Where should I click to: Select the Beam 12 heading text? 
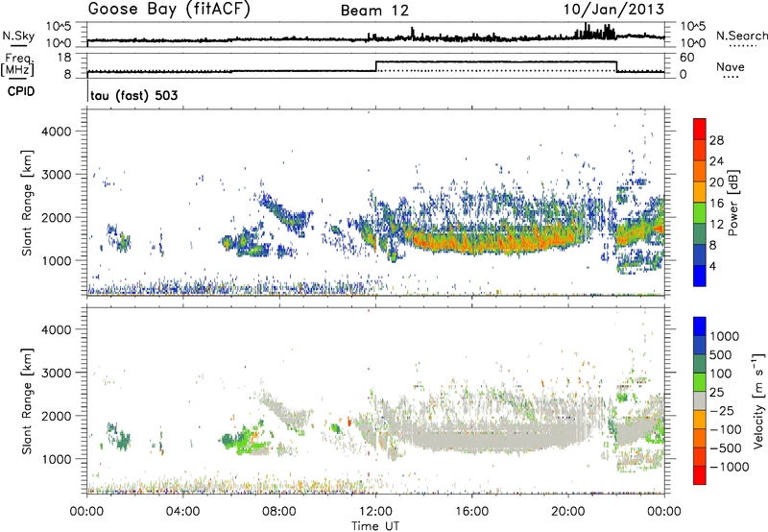[374, 11]
